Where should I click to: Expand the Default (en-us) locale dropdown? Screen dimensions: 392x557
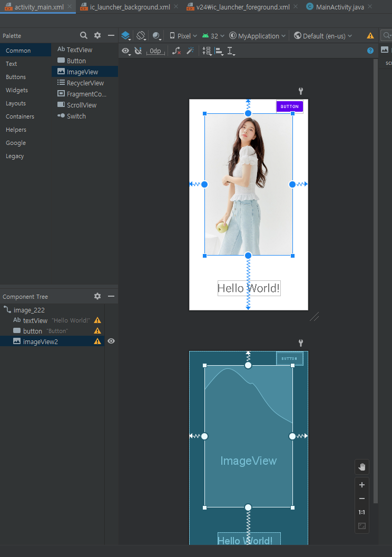click(323, 36)
